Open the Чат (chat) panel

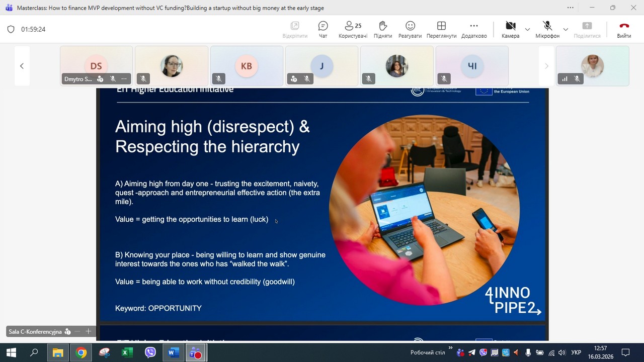(x=323, y=29)
